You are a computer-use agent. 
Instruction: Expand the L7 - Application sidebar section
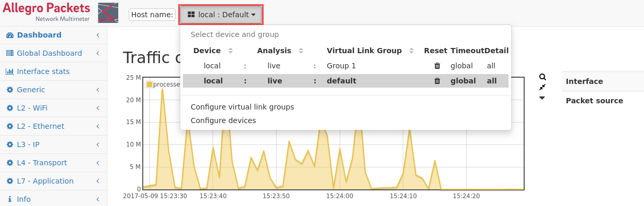[53, 181]
